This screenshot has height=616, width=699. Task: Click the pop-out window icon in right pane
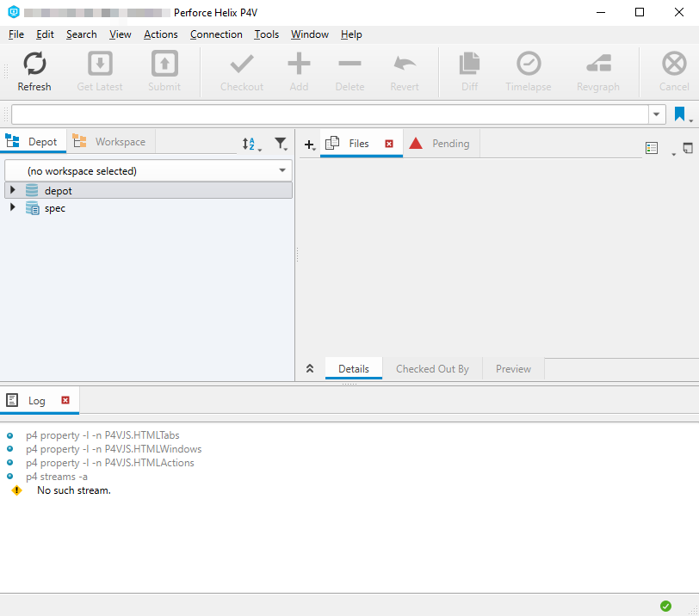click(x=687, y=148)
